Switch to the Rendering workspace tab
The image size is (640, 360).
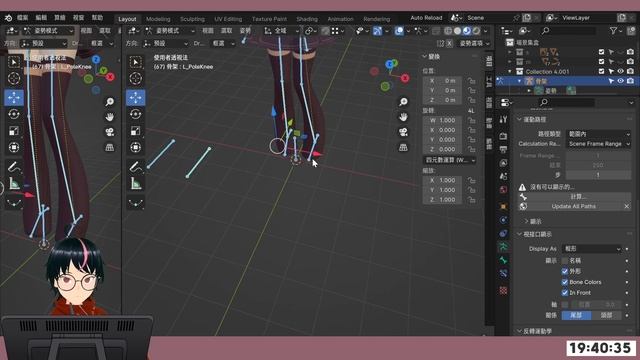[x=376, y=19]
